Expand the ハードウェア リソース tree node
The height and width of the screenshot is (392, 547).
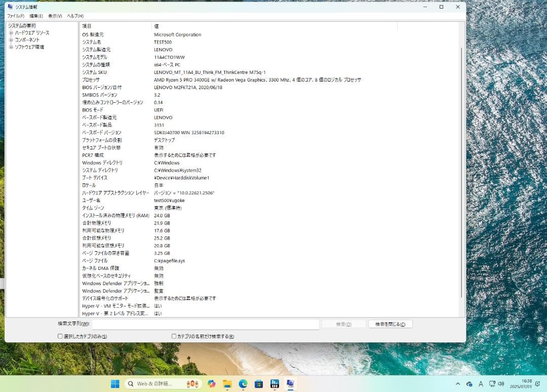pyautogui.click(x=11, y=32)
